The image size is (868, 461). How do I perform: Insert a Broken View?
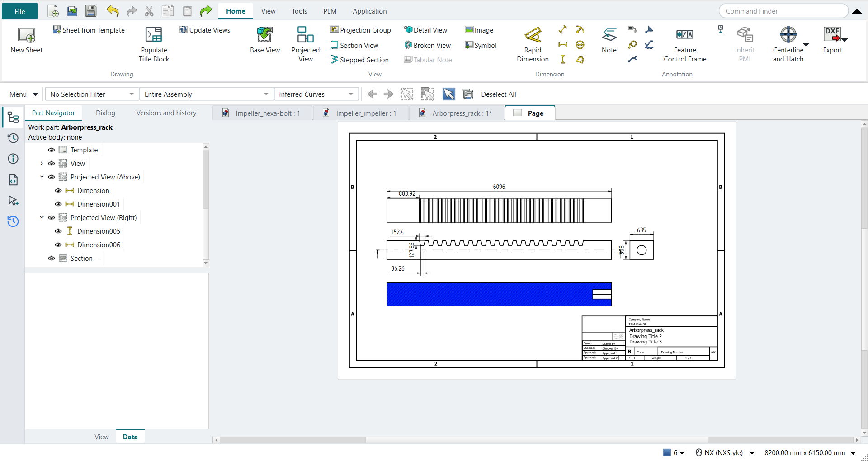pos(427,45)
